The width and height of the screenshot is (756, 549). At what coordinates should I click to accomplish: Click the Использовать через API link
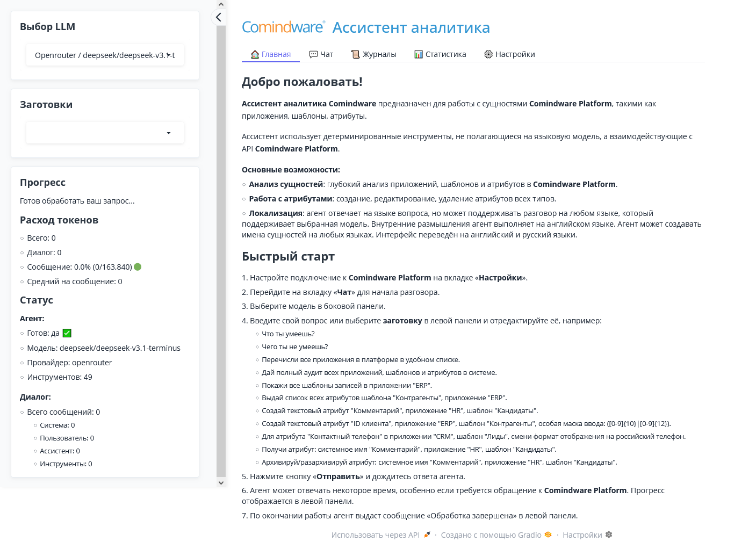click(376, 534)
